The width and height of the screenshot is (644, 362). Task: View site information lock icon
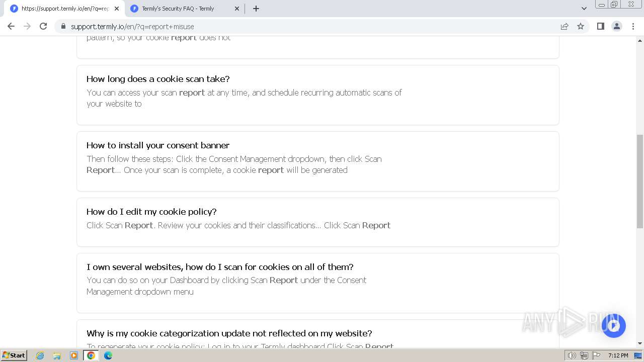point(63,26)
